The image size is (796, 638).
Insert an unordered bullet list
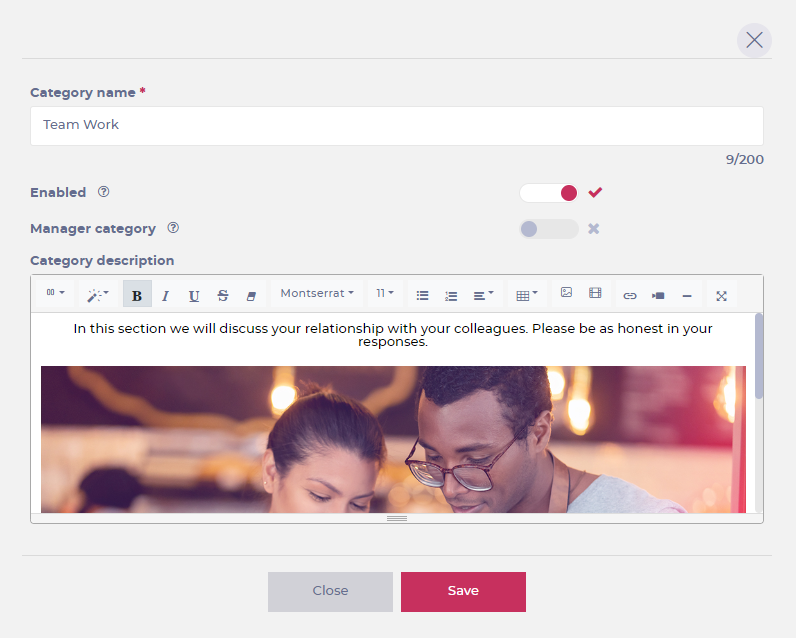(422, 295)
